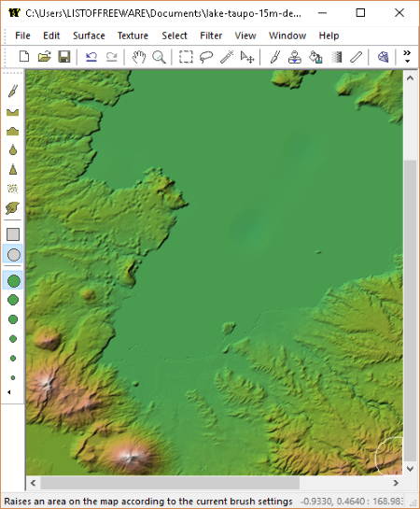Open the Filter menu
This screenshot has height=509, width=420.
point(211,35)
